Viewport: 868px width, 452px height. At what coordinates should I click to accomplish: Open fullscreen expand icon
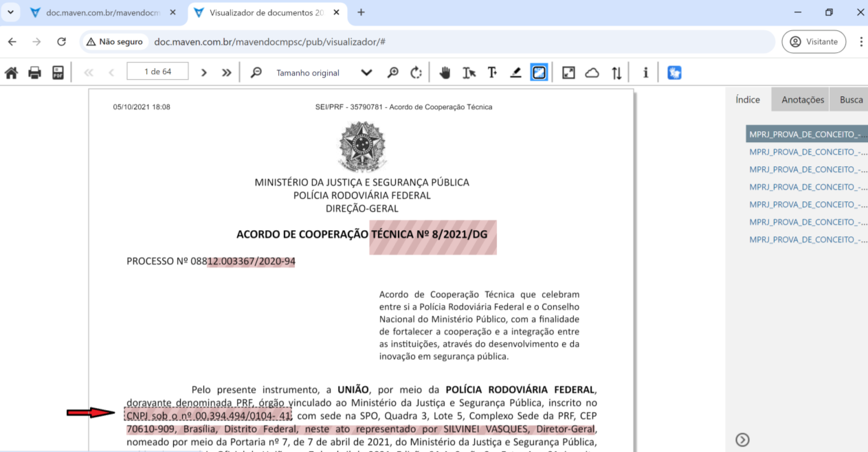tap(568, 73)
